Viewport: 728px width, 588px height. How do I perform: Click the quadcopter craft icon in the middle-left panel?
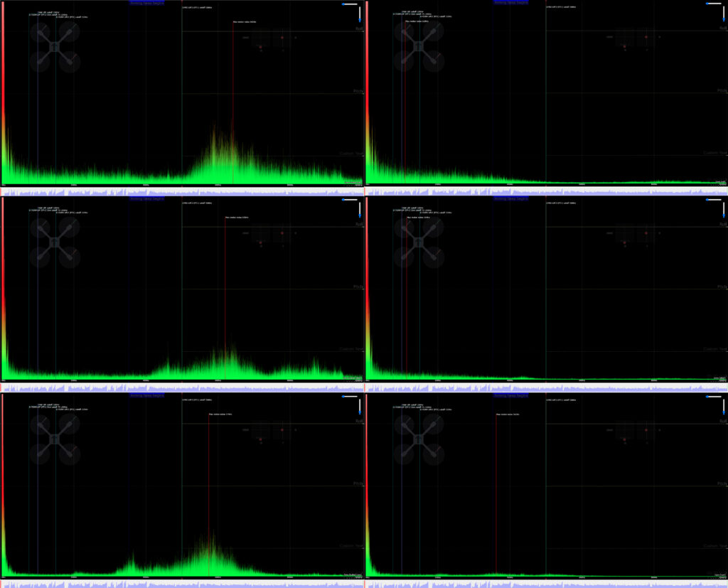pyautogui.click(x=55, y=242)
